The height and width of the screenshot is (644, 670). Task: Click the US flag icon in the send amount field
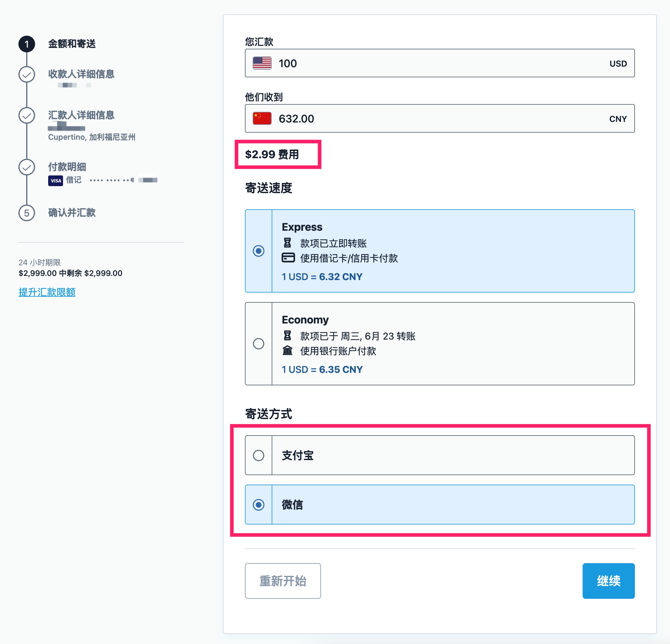click(x=261, y=63)
